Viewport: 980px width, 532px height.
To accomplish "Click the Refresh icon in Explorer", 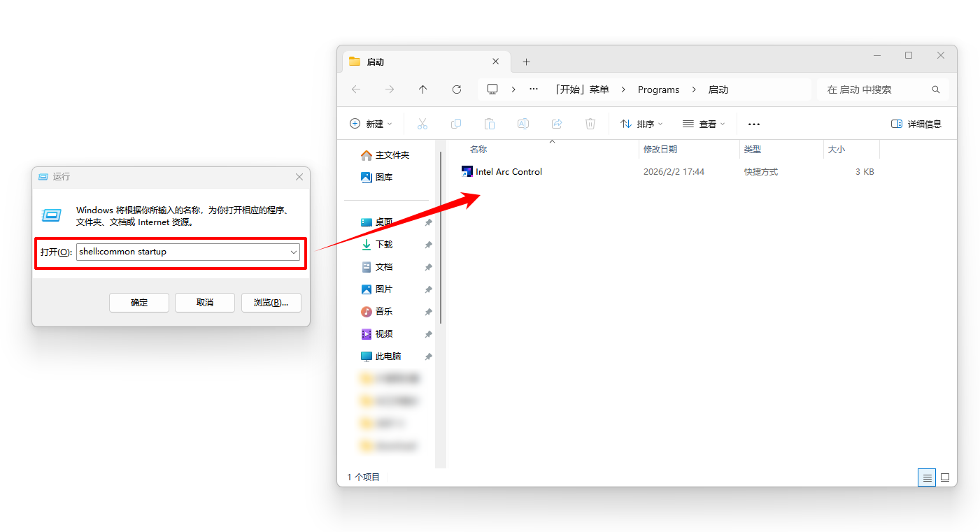I will 457,89.
